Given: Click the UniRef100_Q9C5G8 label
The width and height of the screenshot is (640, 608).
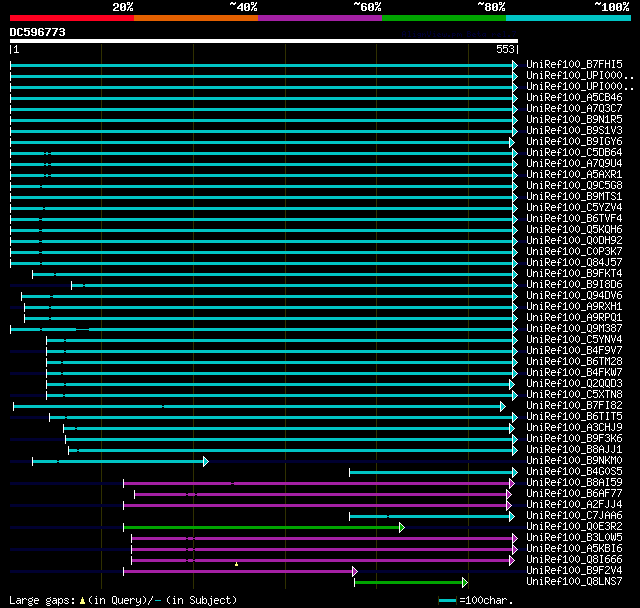Looking at the screenshot, I should click(x=574, y=186).
